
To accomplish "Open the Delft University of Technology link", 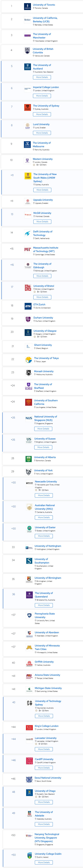I will click(43, 233).
